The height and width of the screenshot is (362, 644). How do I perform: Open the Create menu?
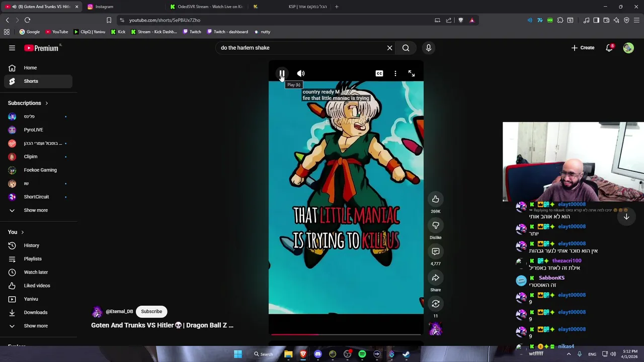coord(583,48)
